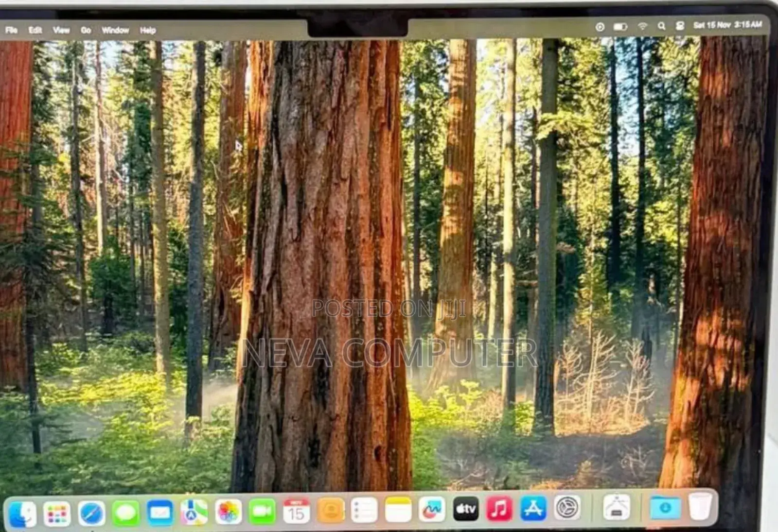The height and width of the screenshot is (532, 778).
Task: Launch the Photos app
Action: click(229, 512)
